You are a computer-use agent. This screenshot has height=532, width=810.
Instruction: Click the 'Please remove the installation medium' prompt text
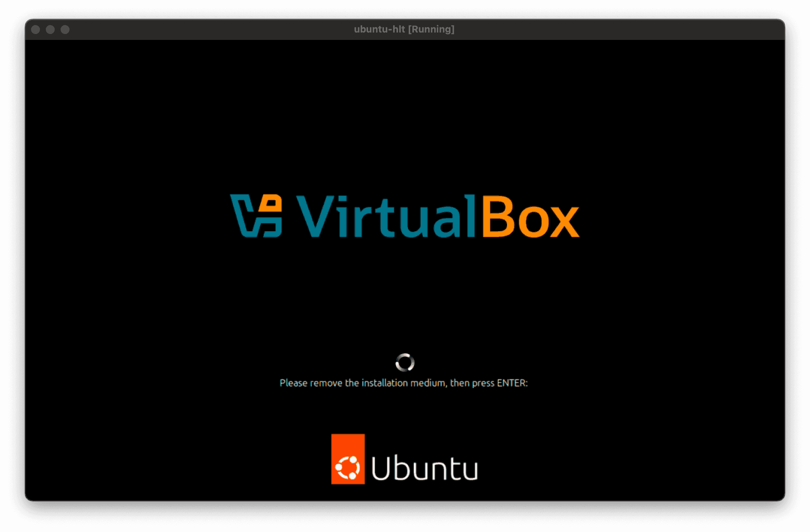(x=404, y=383)
